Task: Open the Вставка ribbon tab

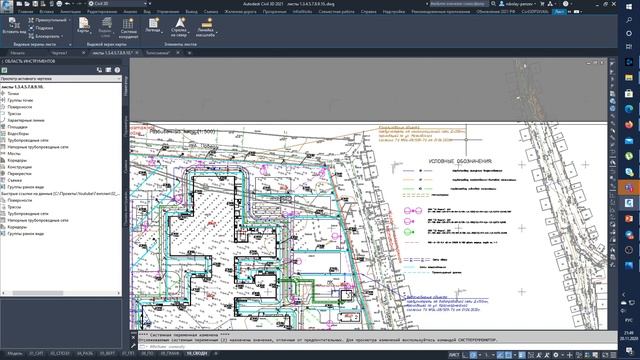Action: (x=47, y=12)
